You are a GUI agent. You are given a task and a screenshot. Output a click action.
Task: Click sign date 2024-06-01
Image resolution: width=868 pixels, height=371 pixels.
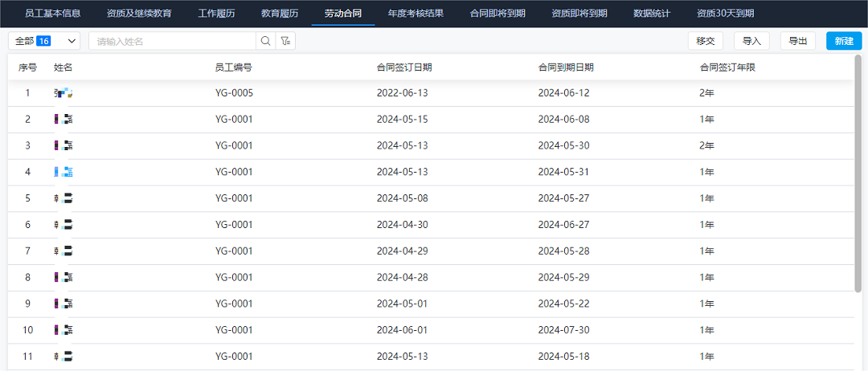coord(402,330)
